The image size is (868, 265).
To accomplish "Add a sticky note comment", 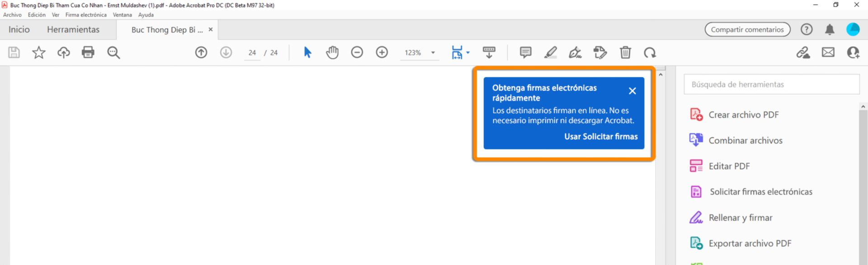I will click(526, 52).
